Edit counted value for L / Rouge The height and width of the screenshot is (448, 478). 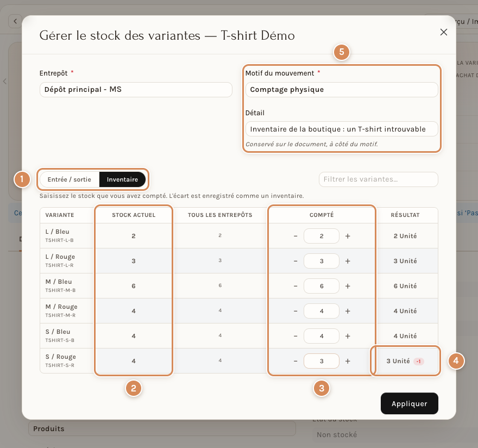[x=322, y=261]
